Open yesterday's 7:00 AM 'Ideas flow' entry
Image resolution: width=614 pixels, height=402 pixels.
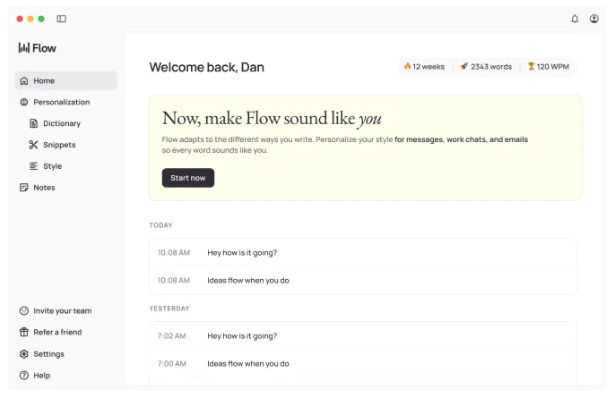pyautogui.click(x=248, y=364)
